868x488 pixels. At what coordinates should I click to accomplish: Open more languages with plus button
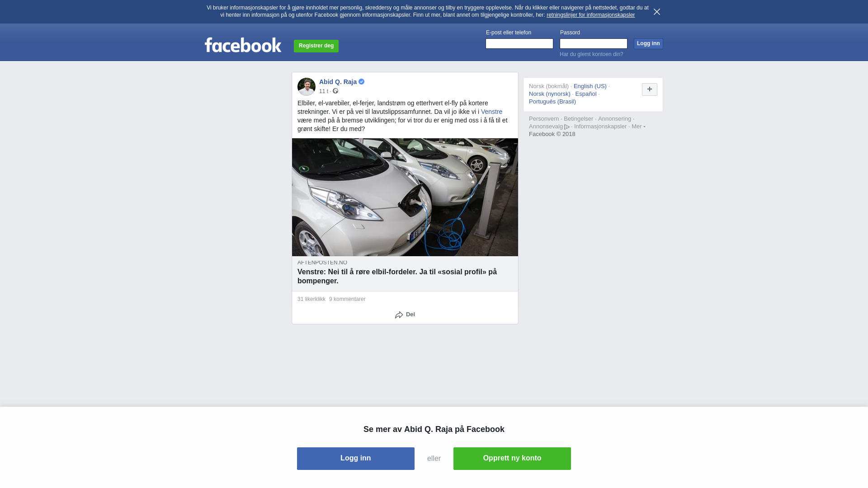(x=650, y=89)
